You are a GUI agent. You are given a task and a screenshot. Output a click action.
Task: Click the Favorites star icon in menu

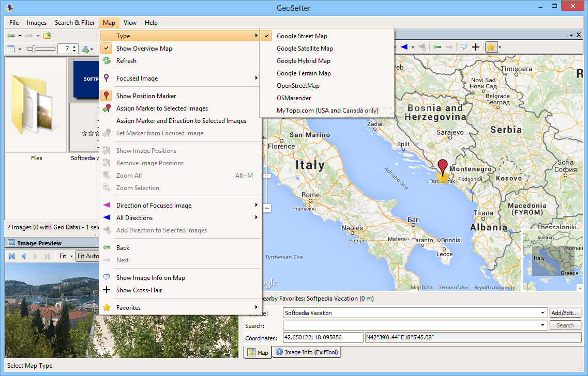coord(107,307)
